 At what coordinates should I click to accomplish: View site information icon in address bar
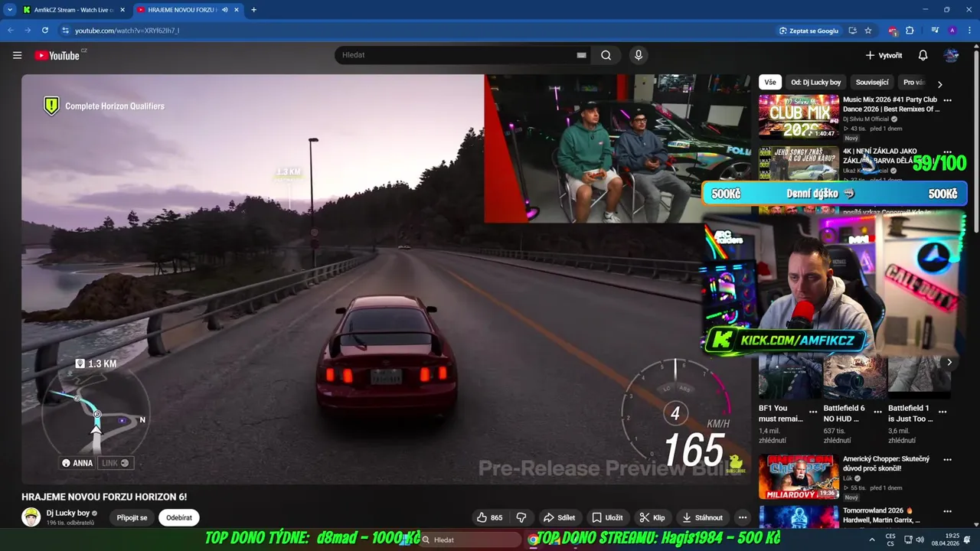click(x=66, y=31)
